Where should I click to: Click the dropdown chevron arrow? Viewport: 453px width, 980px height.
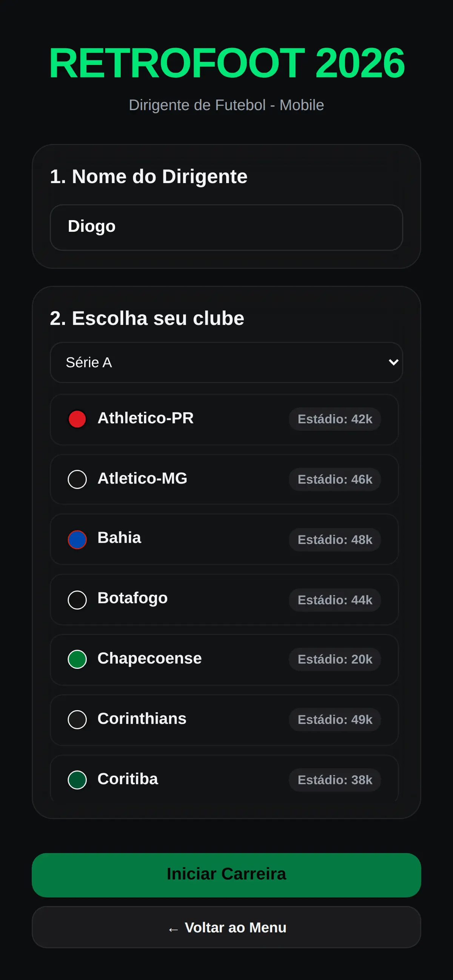[394, 362]
